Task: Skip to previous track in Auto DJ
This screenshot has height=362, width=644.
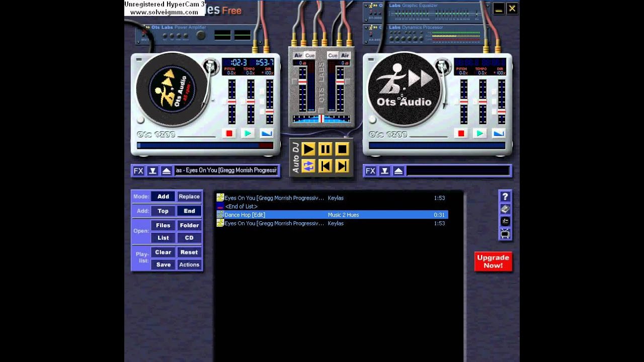Action: click(x=325, y=166)
